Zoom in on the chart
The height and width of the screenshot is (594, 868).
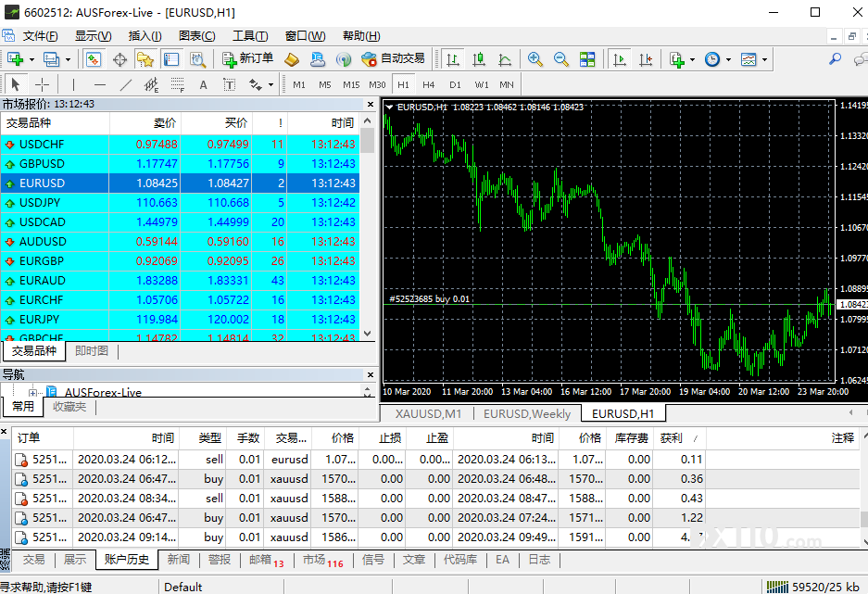535,59
